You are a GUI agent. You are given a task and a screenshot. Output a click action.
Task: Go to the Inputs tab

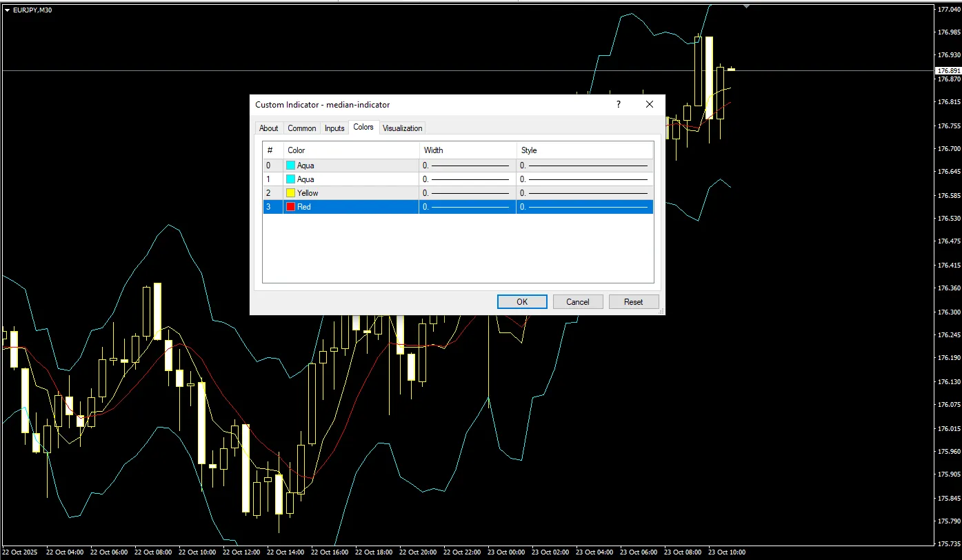[334, 128]
